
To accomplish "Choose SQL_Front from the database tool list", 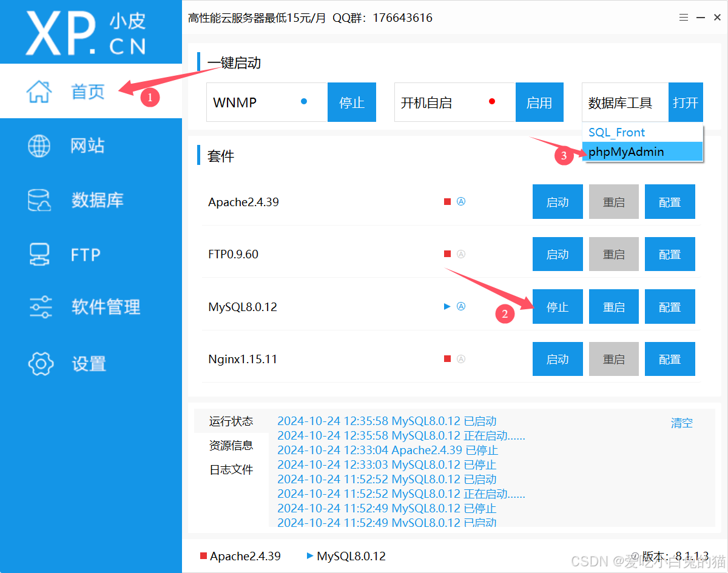I will coord(642,133).
